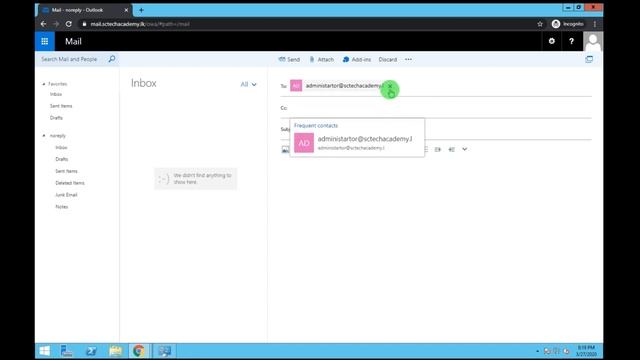Open File Explorer from taskbar
This screenshot has width=640, height=360.
click(x=116, y=351)
